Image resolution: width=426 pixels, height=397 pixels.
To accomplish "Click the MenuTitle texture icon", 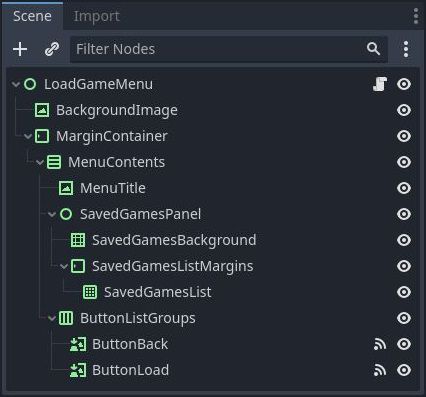I will click(x=66, y=188).
